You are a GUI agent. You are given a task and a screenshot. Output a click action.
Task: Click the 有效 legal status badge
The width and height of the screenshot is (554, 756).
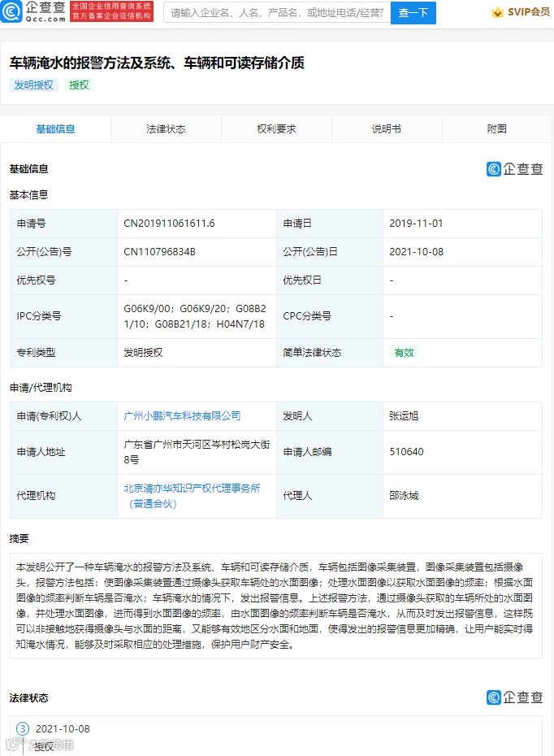(x=404, y=353)
